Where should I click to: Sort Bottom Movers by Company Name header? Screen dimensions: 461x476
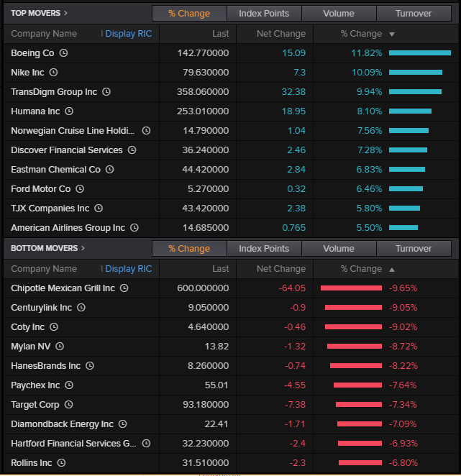click(x=44, y=269)
